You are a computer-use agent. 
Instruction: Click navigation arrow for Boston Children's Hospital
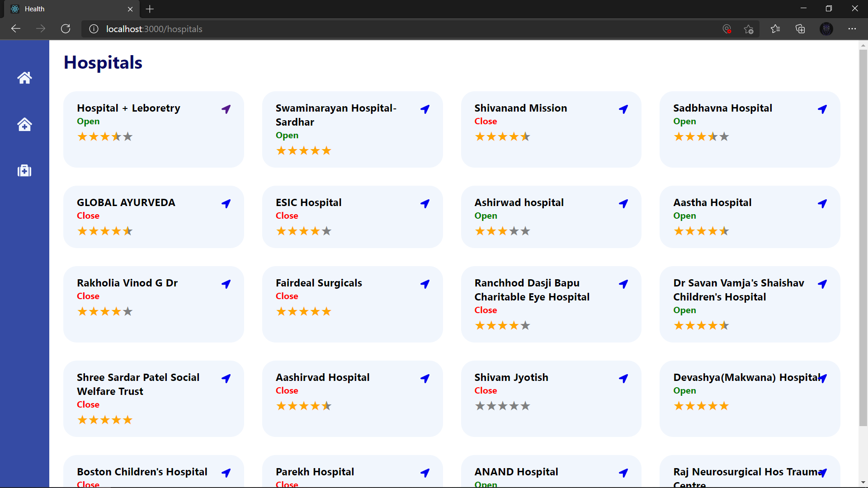[x=226, y=473]
